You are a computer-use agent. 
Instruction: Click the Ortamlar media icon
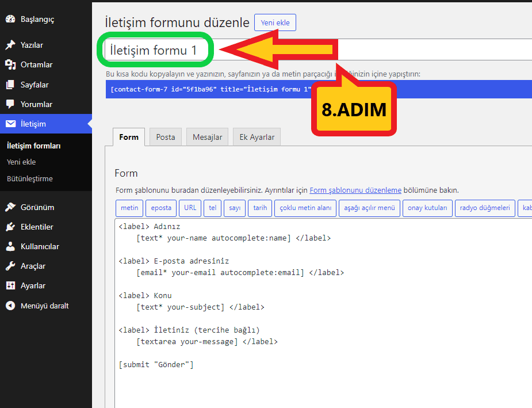tap(10, 64)
